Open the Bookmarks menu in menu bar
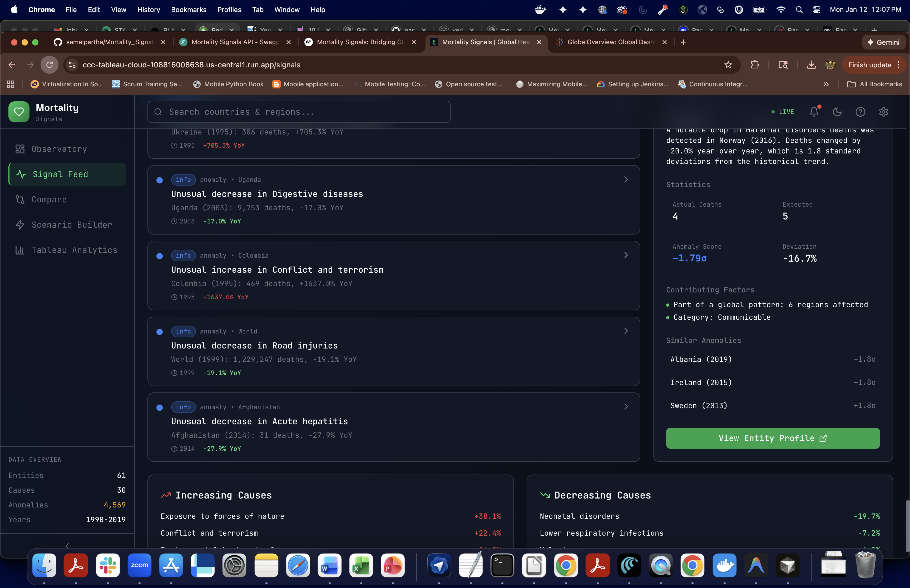 click(188, 9)
